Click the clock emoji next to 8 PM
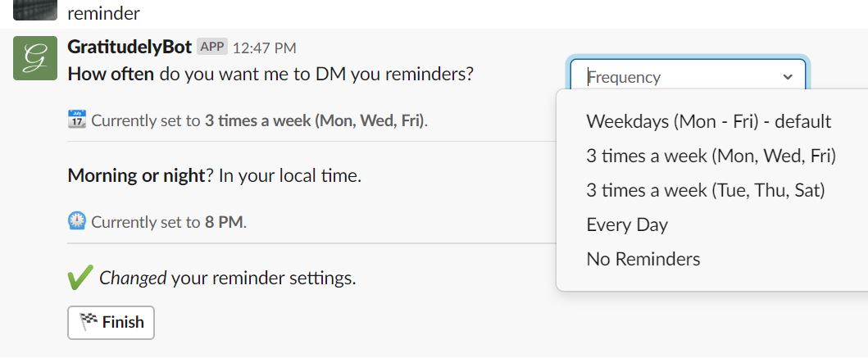This screenshot has width=868, height=358. pyautogui.click(x=77, y=221)
